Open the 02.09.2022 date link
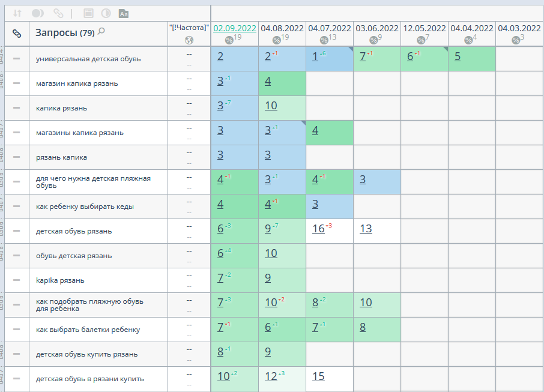544x392 pixels. [235, 28]
